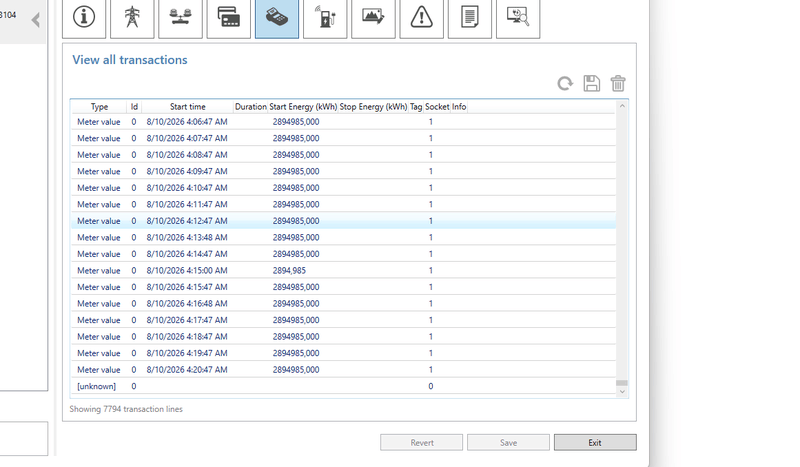Screen dimensions: 800x467
Task: Click the scrollbar up arrow
Action: (x=622, y=106)
